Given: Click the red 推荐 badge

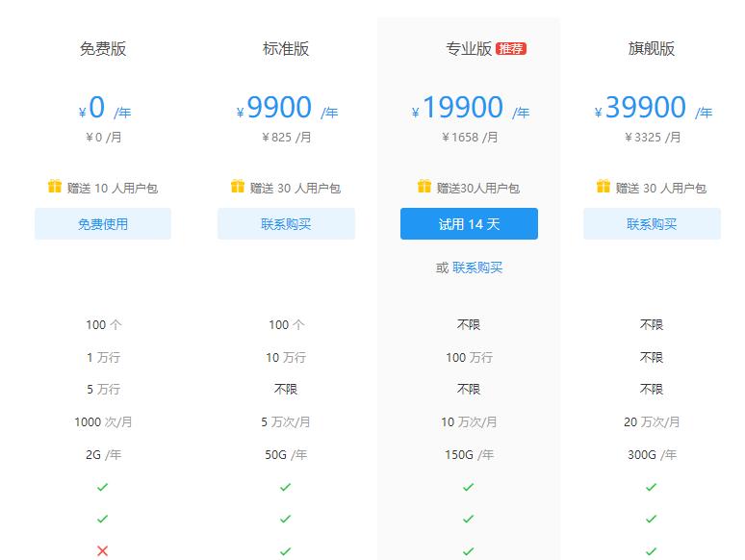Looking at the screenshot, I should (x=511, y=48).
